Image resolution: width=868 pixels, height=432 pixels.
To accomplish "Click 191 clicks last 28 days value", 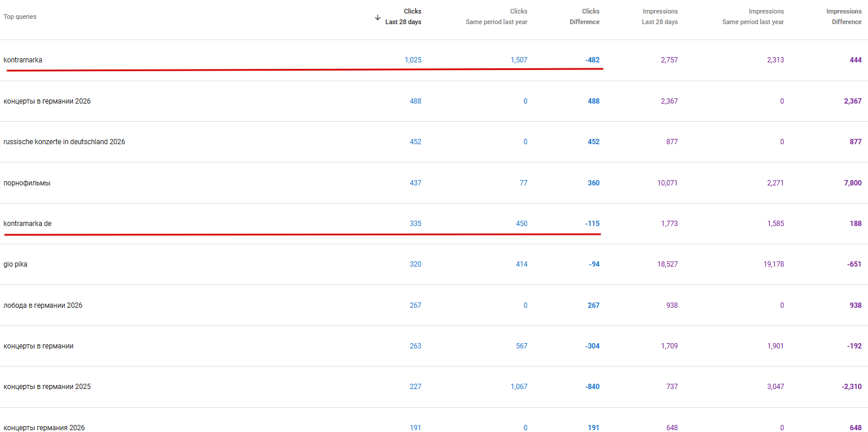I will click(x=416, y=428).
